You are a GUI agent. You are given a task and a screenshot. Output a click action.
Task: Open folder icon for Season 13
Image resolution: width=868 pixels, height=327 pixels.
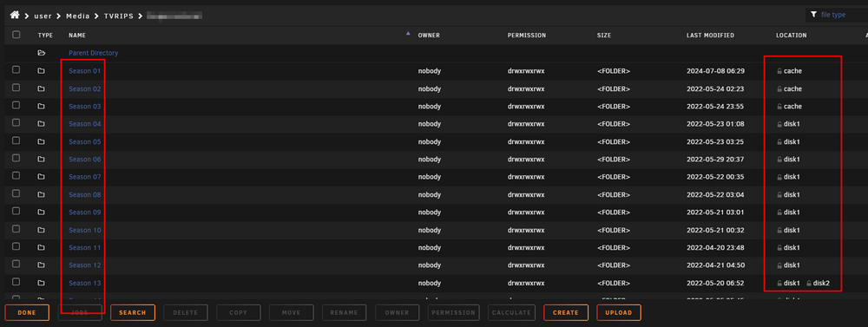(x=41, y=283)
